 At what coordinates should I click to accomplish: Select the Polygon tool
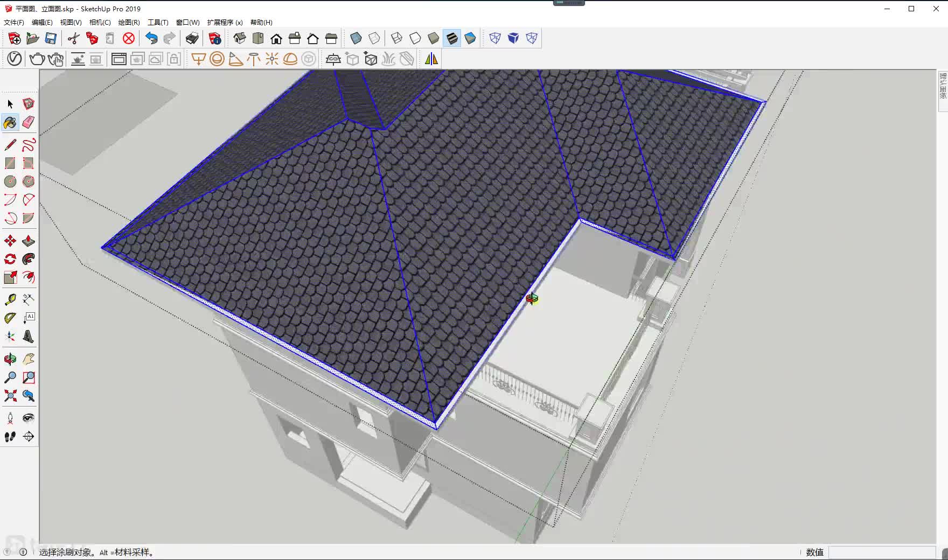pos(29,181)
